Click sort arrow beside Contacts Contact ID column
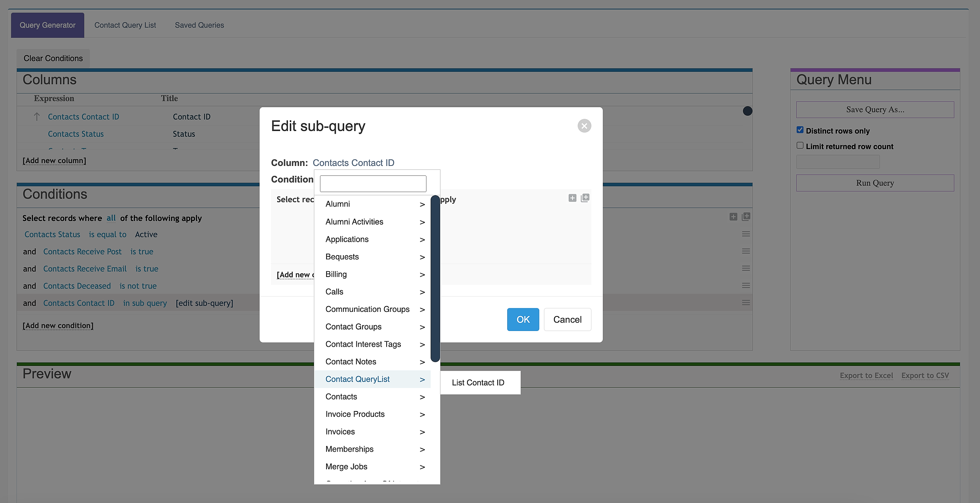The height and width of the screenshot is (503, 980). point(37,116)
